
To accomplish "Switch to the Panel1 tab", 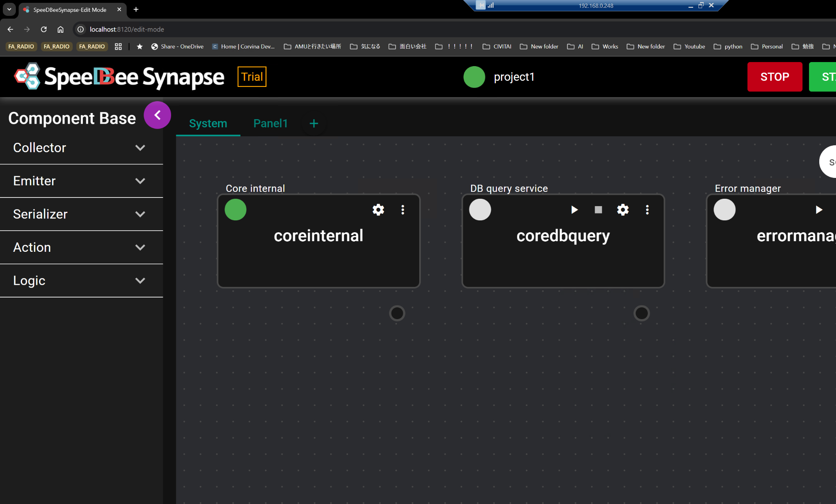I will 270,123.
